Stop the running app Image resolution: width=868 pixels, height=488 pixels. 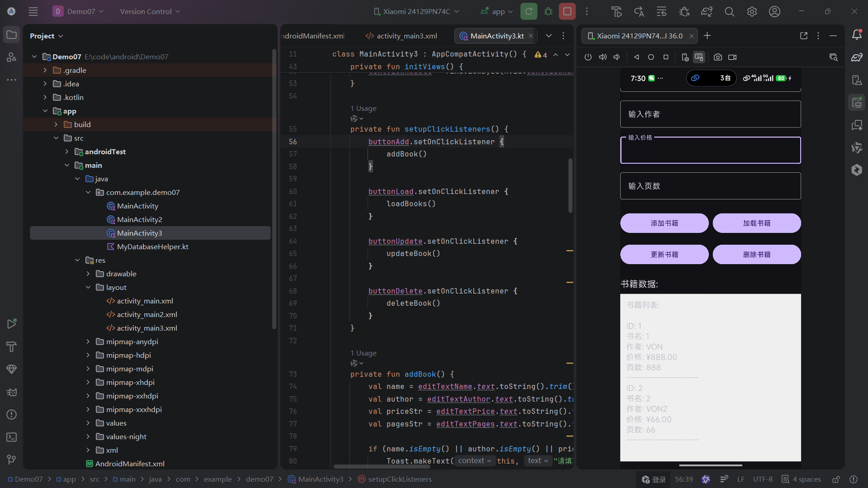point(567,11)
